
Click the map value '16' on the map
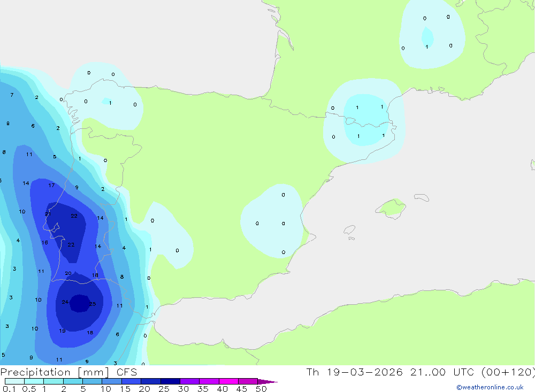coord(45,243)
